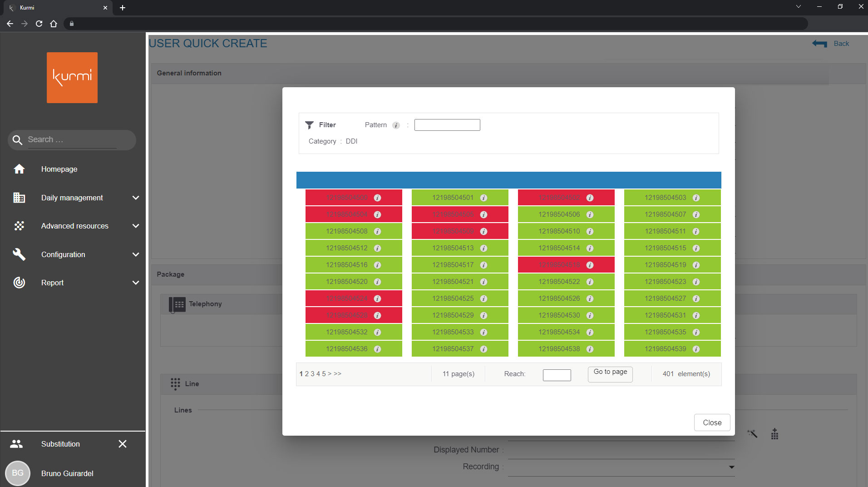Go to page 2 of numbers
The height and width of the screenshot is (487, 868).
307,374
